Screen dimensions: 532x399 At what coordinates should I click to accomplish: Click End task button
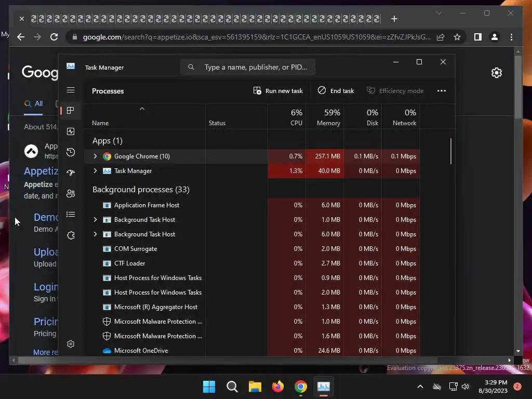336,91
